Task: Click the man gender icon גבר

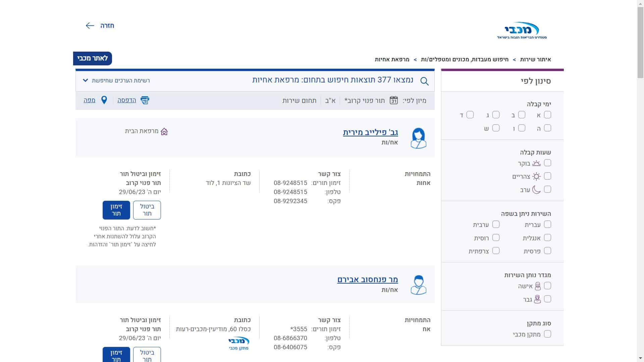Action: tap(537, 299)
